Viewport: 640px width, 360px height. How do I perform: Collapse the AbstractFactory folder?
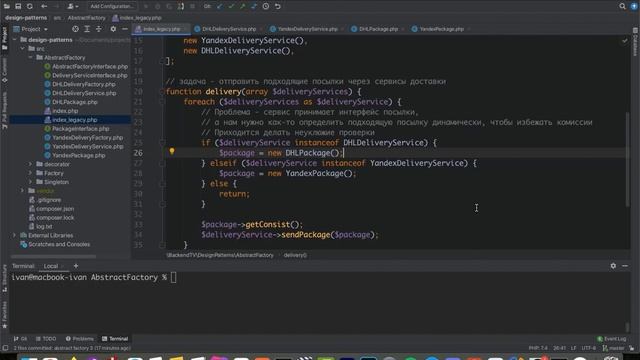tap(31, 58)
